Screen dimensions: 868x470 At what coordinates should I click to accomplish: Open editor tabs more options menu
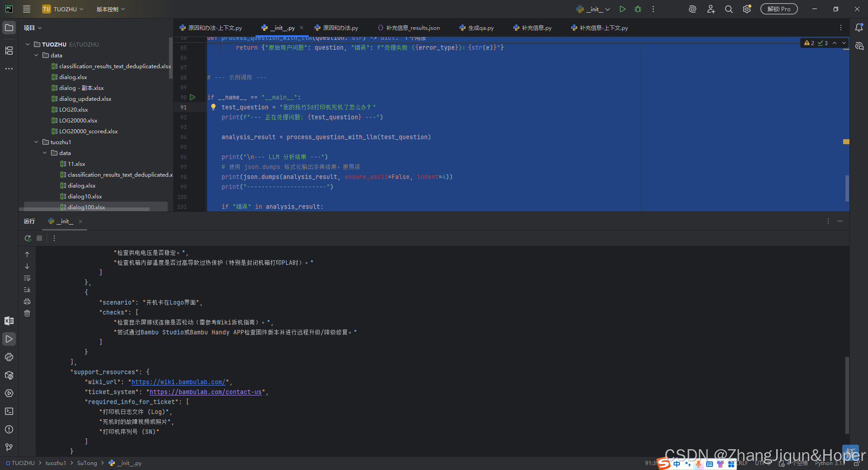841,28
